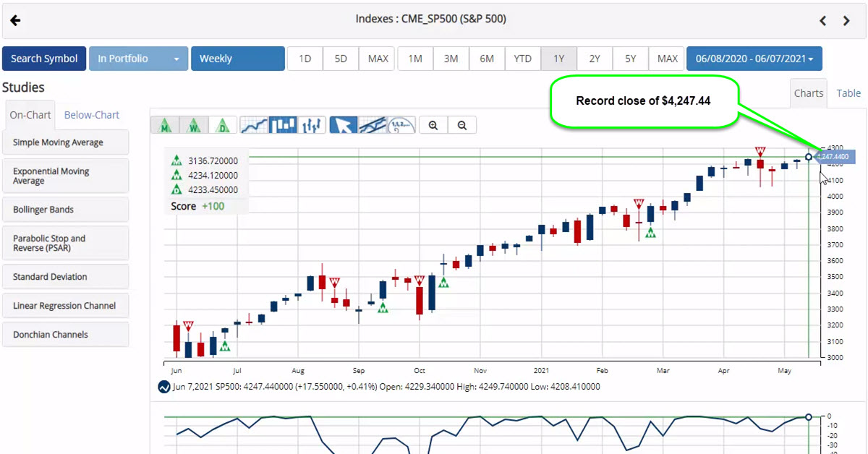Toggle the weekly (W) triangle signal
Viewport: 868px width, 454px height.
point(194,125)
